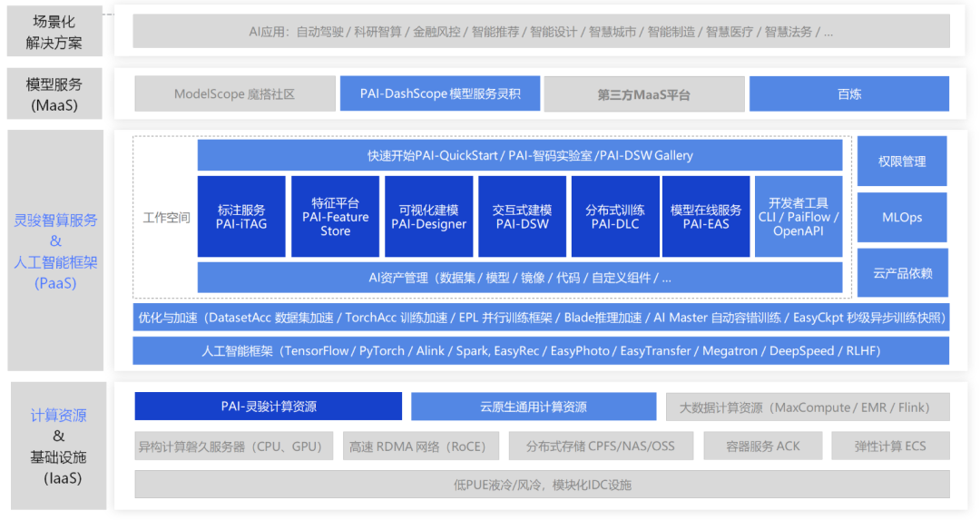Open 模型在线服务 PAI-EAS block
The height and width of the screenshot is (520, 980).
tap(706, 216)
